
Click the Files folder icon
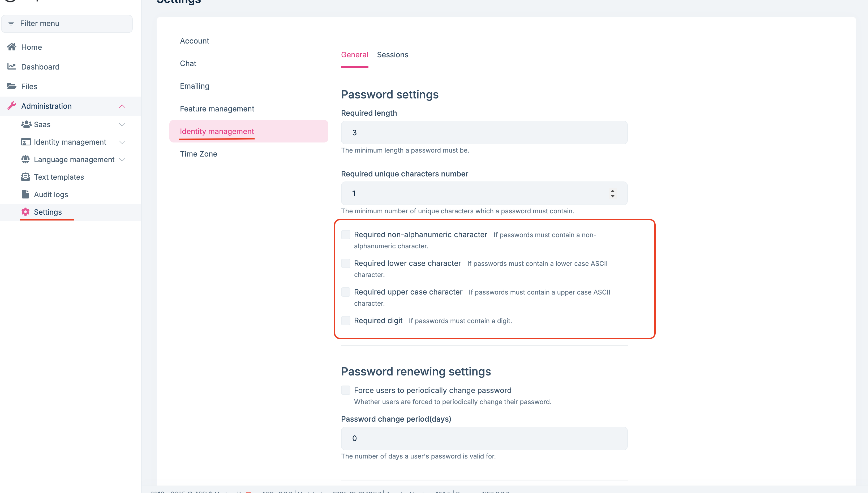(12, 86)
